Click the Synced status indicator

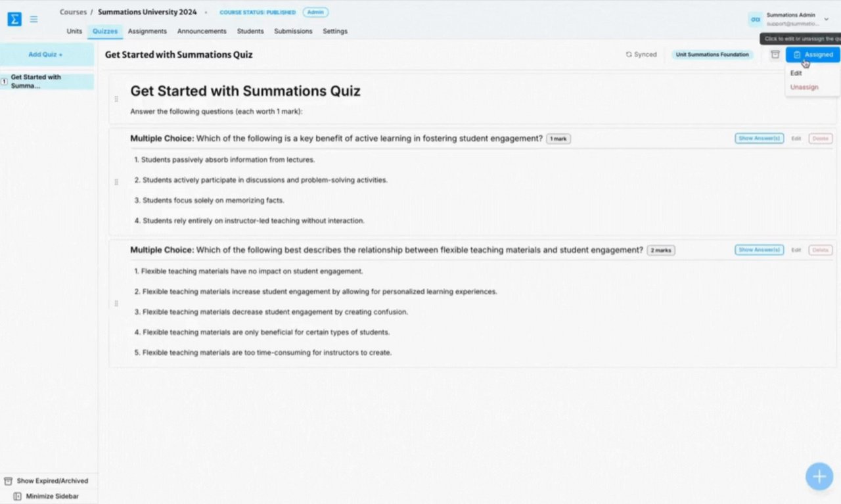[x=641, y=55]
